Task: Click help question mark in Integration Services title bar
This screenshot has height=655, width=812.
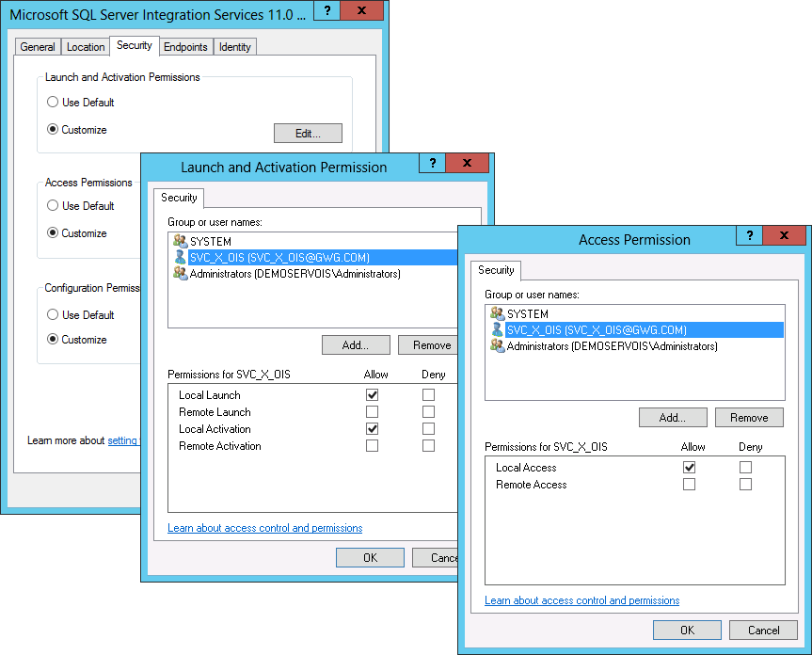Action: [x=326, y=10]
